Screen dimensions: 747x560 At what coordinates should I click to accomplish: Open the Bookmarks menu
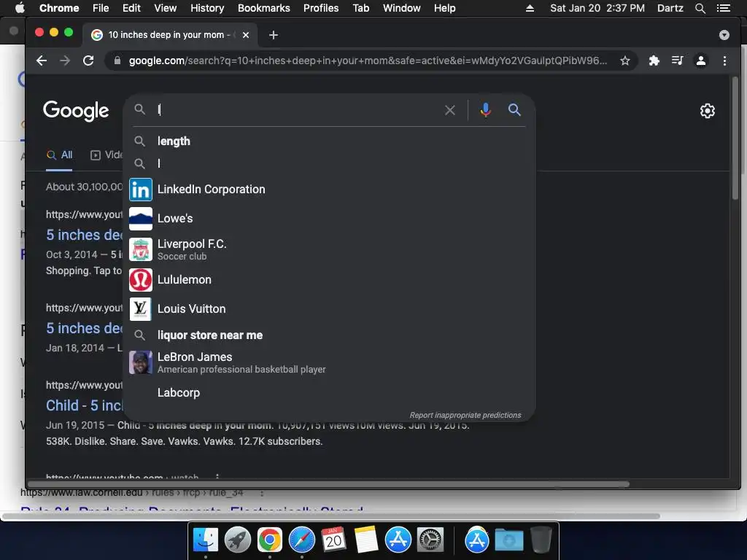coord(264,8)
